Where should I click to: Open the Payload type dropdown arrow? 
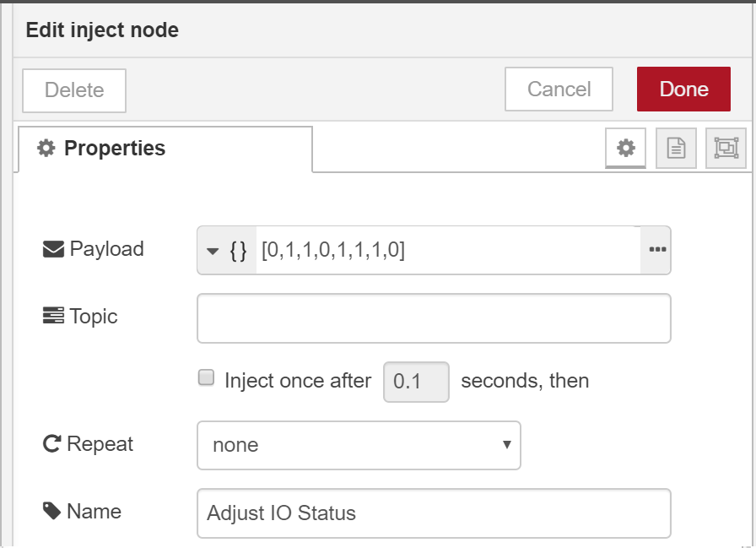(214, 250)
